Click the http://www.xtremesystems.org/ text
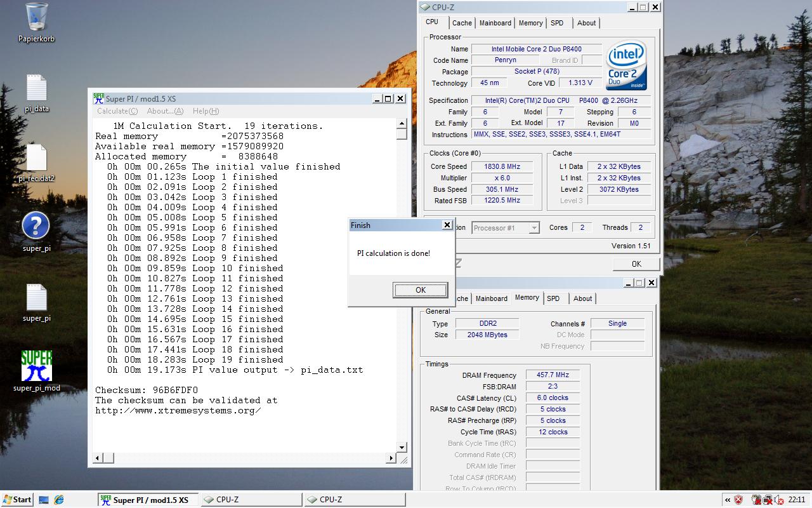This screenshot has height=508, width=812. [x=178, y=410]
